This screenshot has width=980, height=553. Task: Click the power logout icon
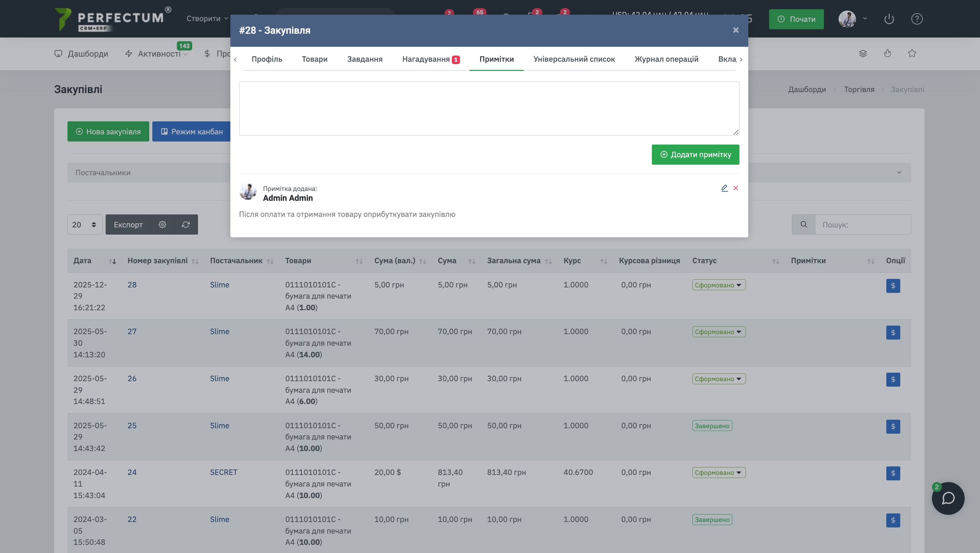[x=889, y=19]
